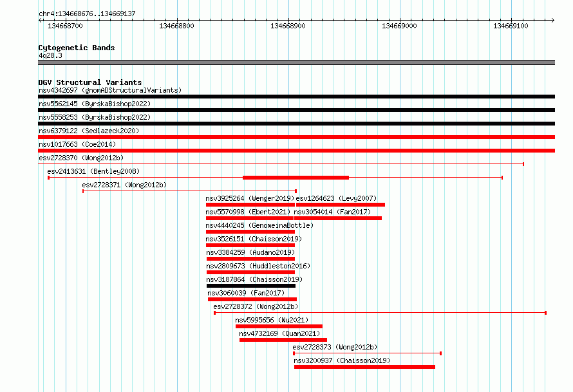Select the 4q28.3 band label
The height and width of the screenshot is (392, 573).
(x=50, y=55)
